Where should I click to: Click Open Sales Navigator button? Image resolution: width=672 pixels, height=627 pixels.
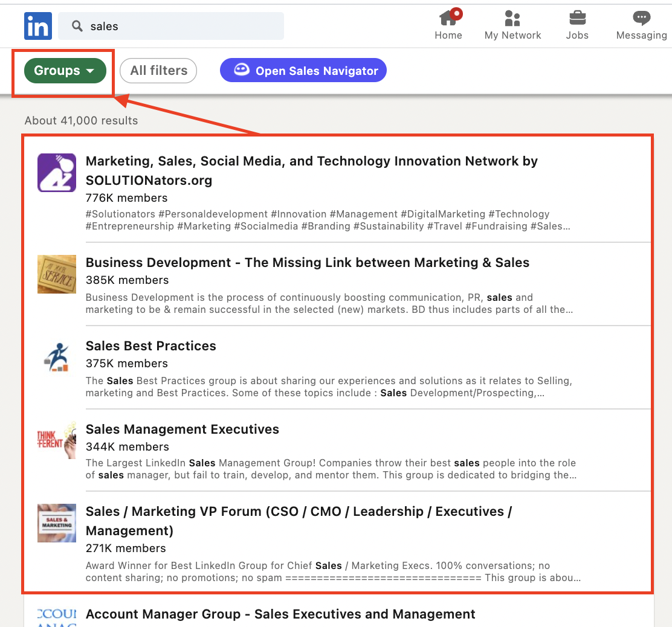pyautogui.click(x=303, y=70)
